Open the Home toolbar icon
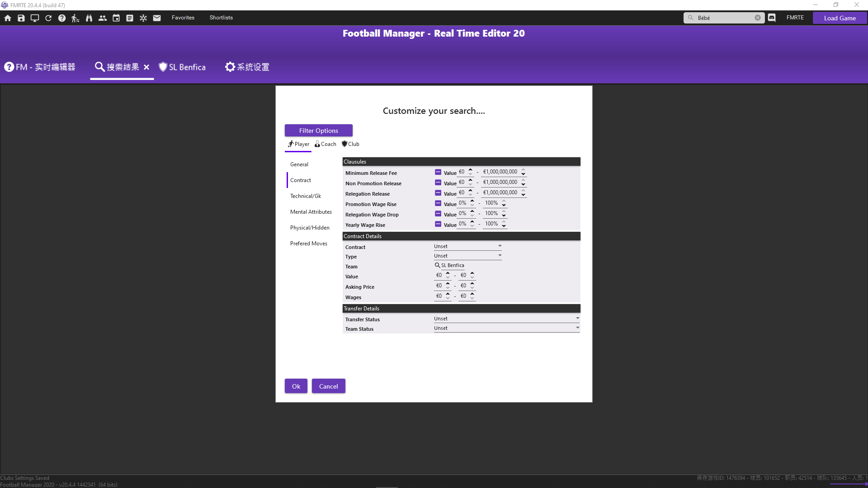Image resolution: width=868 pixels, height=488 pixels. click(8, 18)
